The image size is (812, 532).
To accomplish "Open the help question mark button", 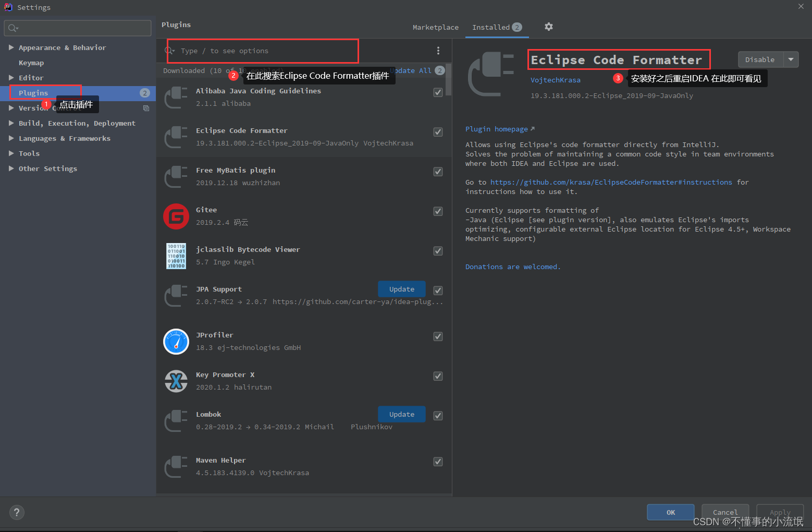I will (17, 512).
